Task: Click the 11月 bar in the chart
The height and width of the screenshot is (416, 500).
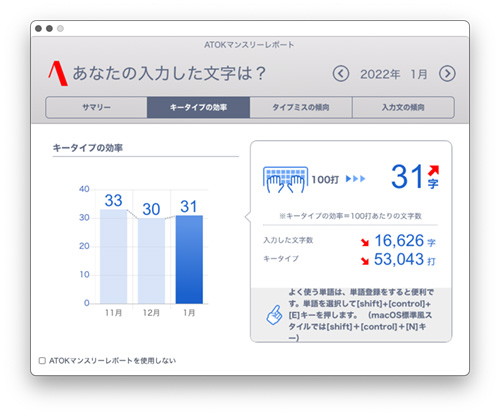Action: pyautogui.click(x=113, y=256)
